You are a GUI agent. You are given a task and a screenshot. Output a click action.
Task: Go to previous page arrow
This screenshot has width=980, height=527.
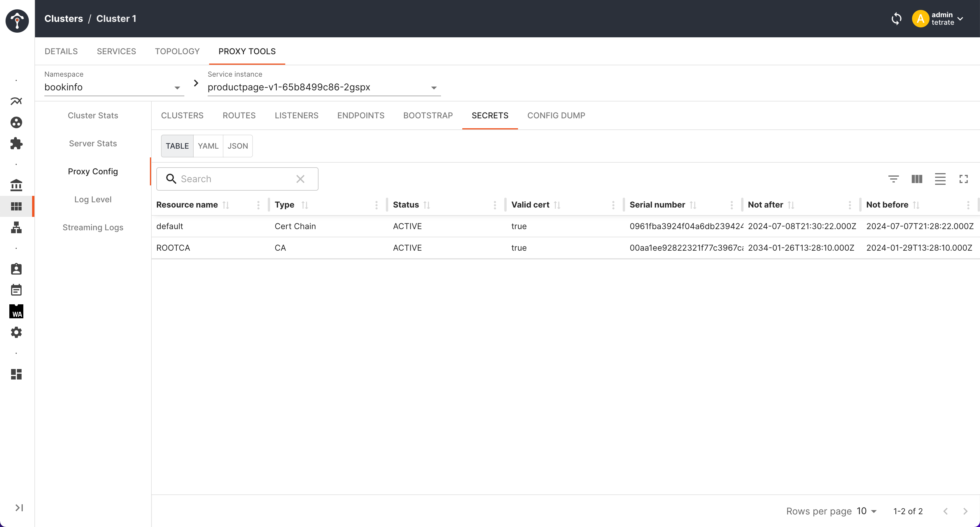pos(946,512)
